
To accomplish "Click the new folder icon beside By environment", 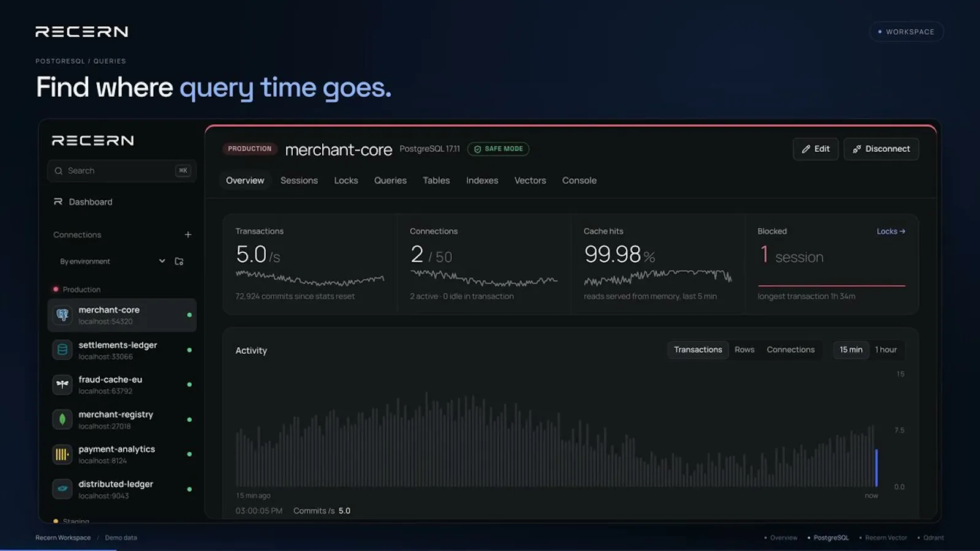I will [179, 261].
